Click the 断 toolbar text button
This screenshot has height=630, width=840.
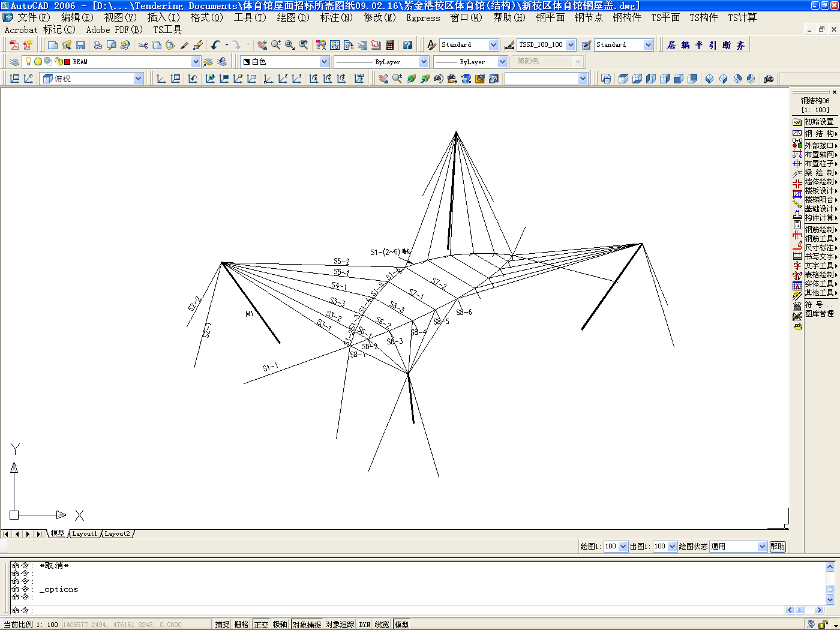coord(727,45)
